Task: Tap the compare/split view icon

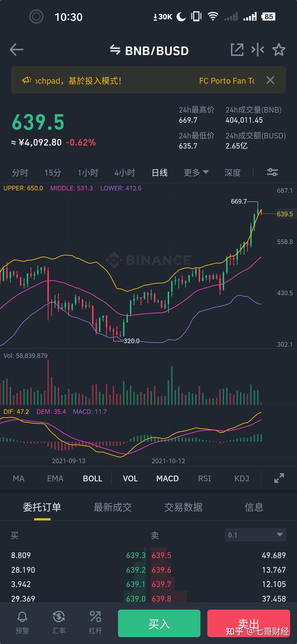Action: [258, 50]
